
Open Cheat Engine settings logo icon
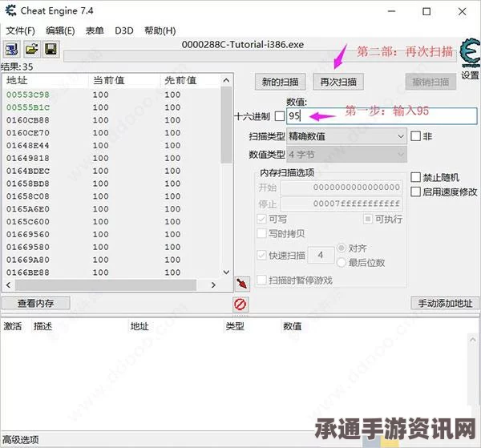click(x=470, y=53)
